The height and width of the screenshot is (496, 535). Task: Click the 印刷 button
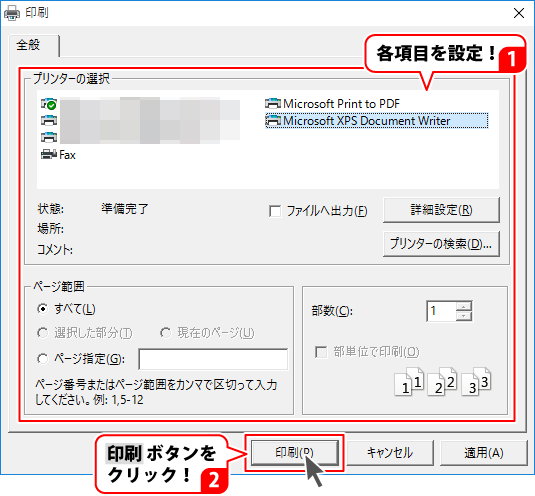(295, 453)
